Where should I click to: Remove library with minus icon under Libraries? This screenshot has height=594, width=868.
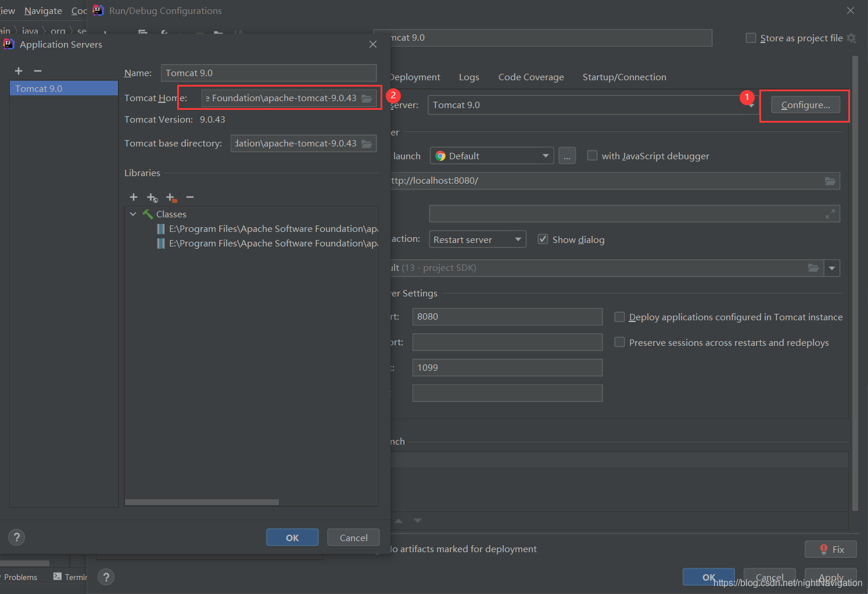pyautogui.click(x=190, y=197)
